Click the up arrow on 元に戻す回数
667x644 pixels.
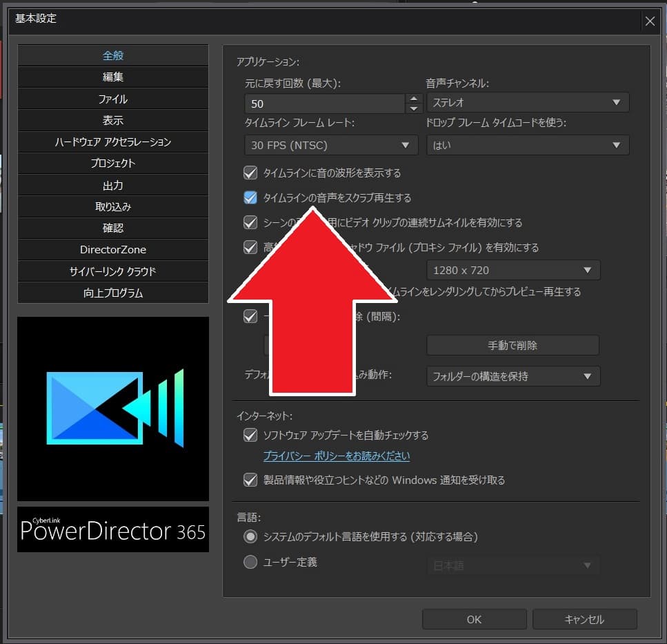tap(414, 99)
